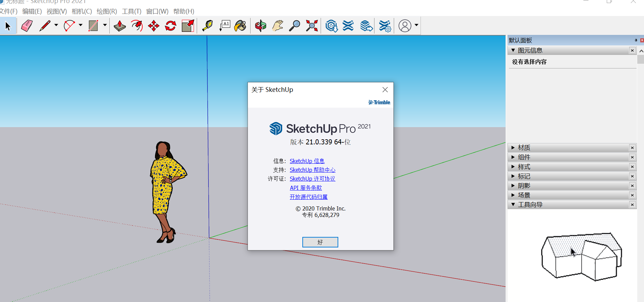Open the 文件(F) menu
644x302 pixels.
pos(8,12)
